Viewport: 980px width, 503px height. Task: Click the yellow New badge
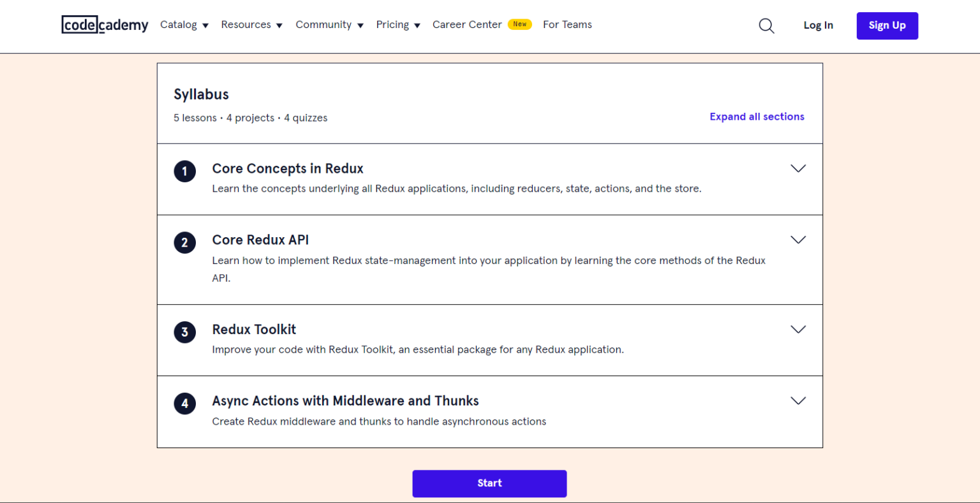[x=520, y=24]
